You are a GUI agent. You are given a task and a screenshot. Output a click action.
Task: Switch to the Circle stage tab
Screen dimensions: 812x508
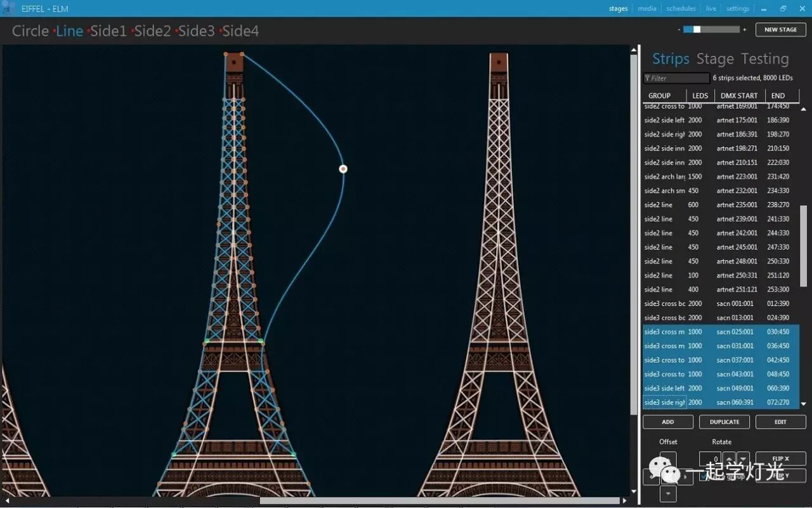30,31
